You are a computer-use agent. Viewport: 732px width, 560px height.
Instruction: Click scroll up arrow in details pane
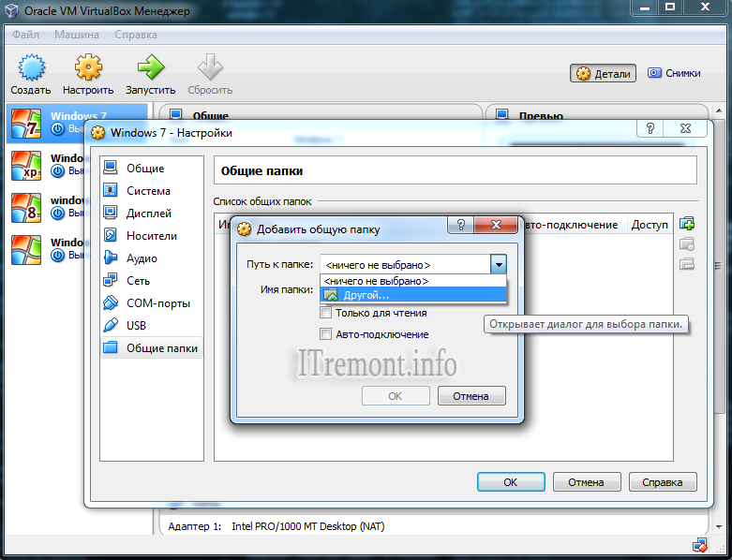click(x=719, y=111)
